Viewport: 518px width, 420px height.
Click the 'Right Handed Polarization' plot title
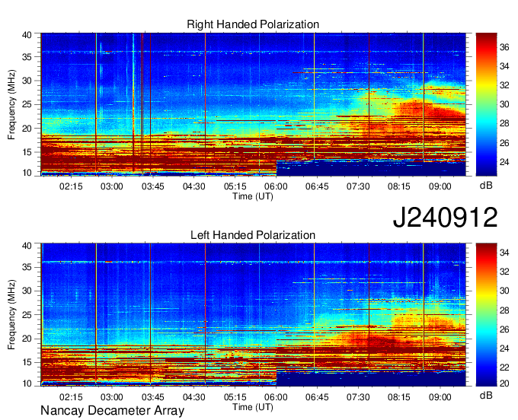point(253,24)
